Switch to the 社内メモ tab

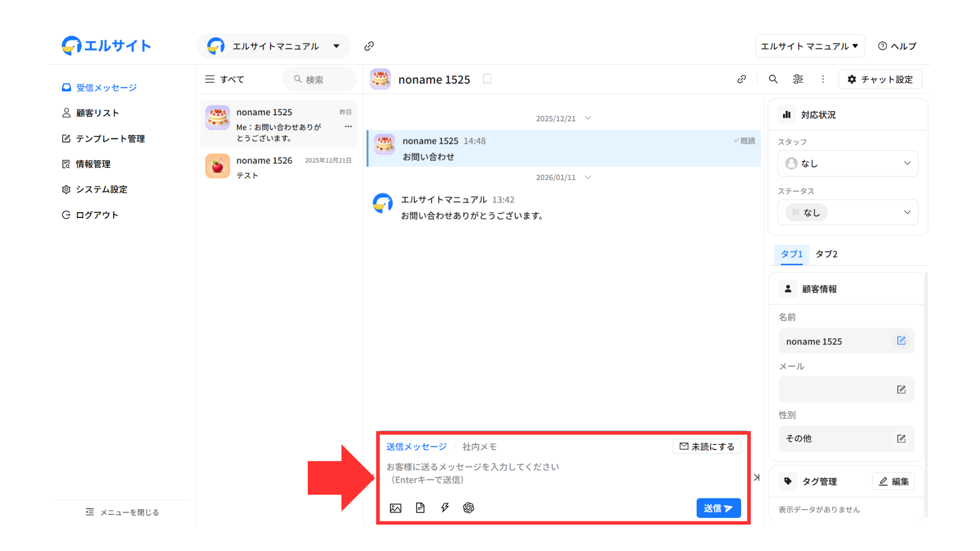[x=479, y=447]
